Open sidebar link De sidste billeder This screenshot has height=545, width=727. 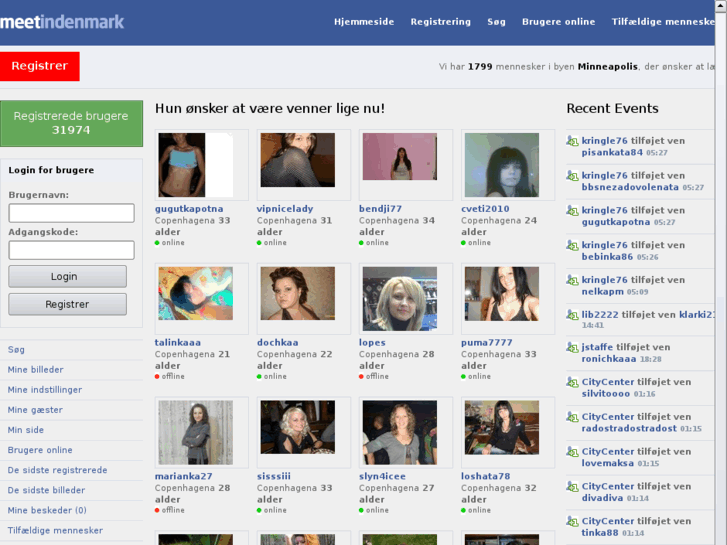(x=46, y=490)
